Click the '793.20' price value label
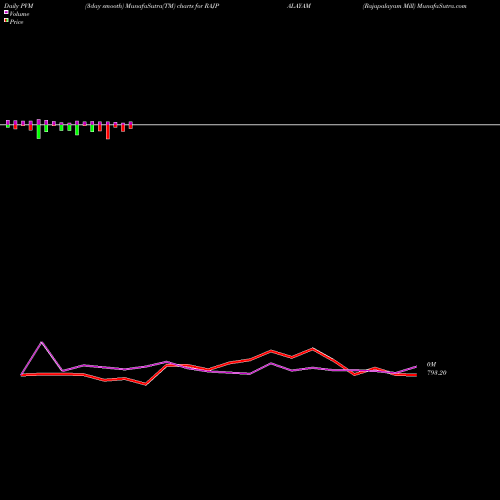Viewport: 500px width, 500px height. click(x=437, y=373)
